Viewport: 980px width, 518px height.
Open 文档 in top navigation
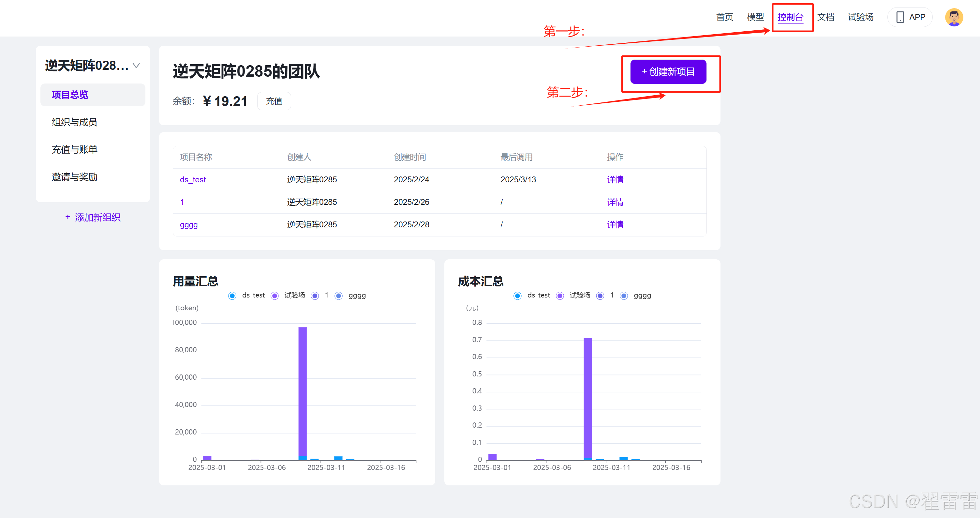825,17
